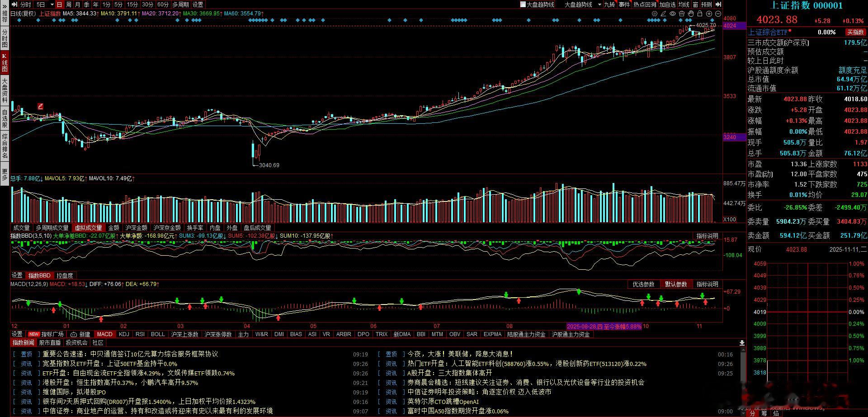Select 推荐 in left sidebar

5,16
